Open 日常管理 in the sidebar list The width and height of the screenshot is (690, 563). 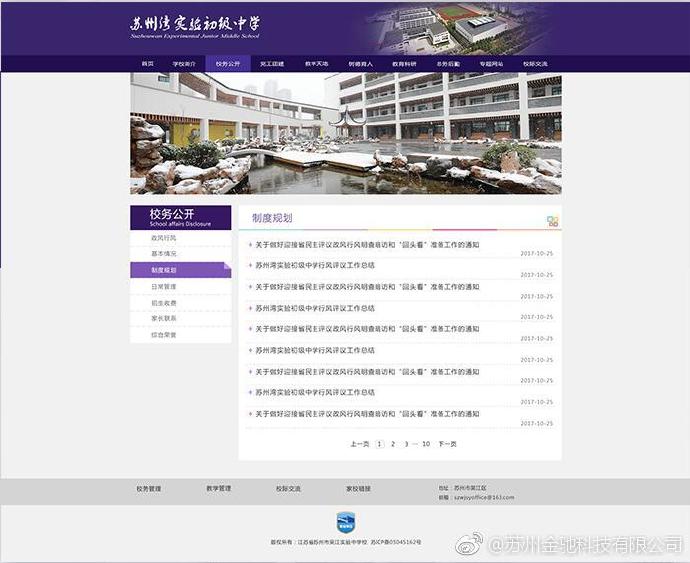click(164, 286)
